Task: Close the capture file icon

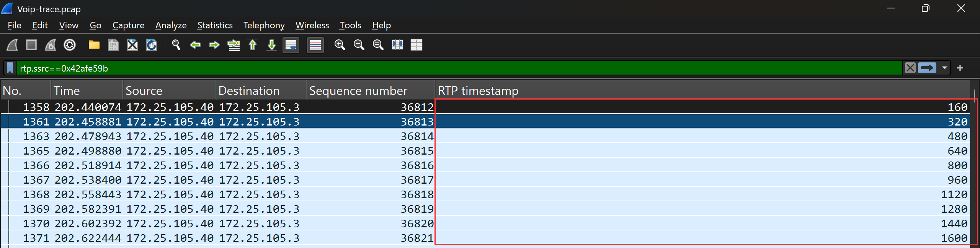Action: click(x=132, y=45)
